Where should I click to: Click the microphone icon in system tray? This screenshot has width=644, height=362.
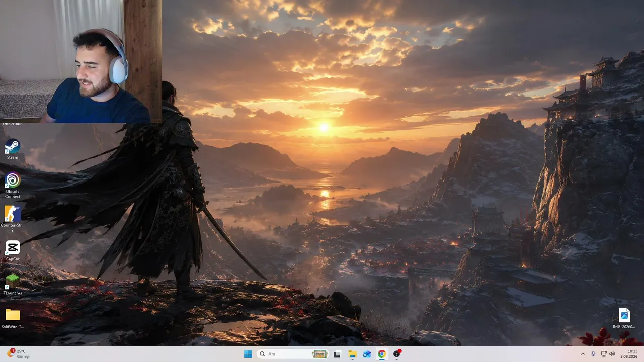click(x=593, y=354)
